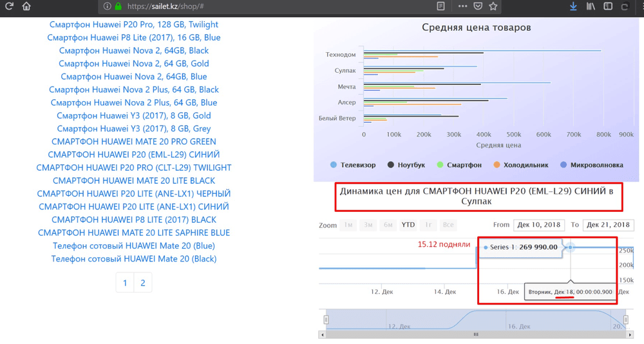Open Смартфон Huawei Y3 (2017), 8 GB, Grey
644x344 pixels.
click(x=134, y=129)
